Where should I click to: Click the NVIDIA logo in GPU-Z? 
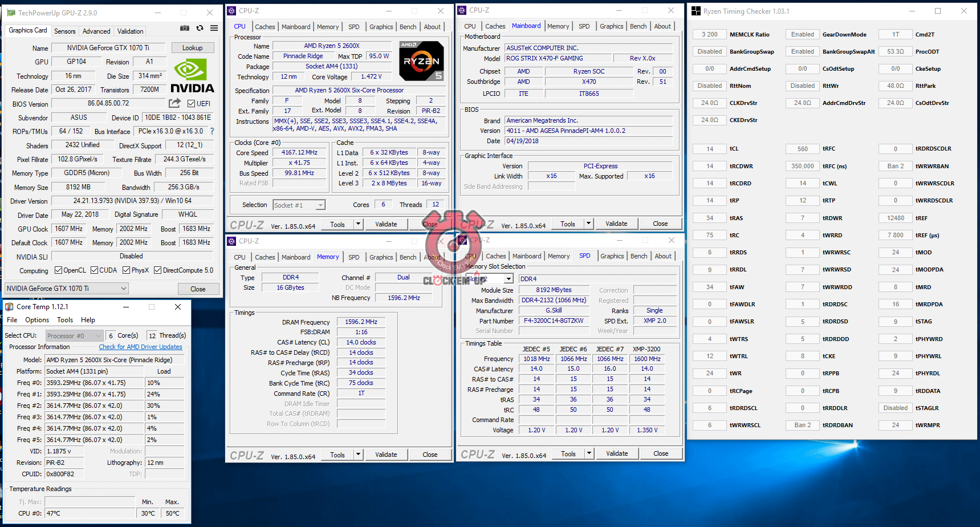click(193, 78)
